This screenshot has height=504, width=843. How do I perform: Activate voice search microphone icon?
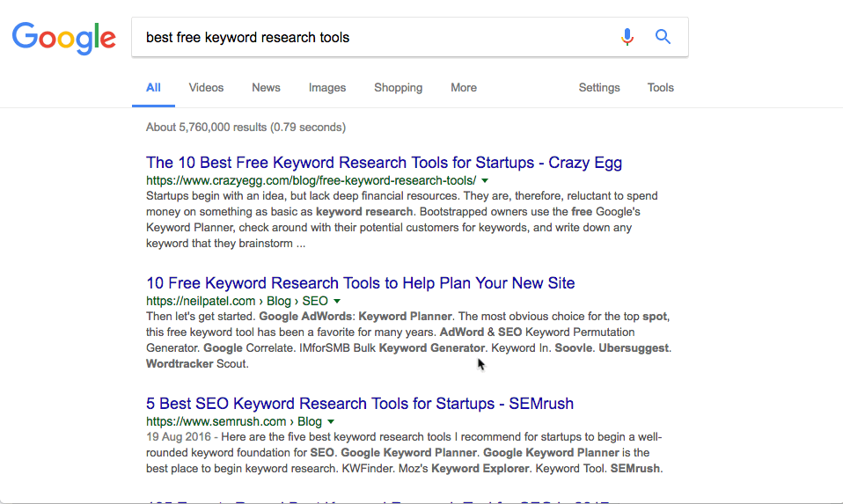pyautogui.click(x=627, y=37)
